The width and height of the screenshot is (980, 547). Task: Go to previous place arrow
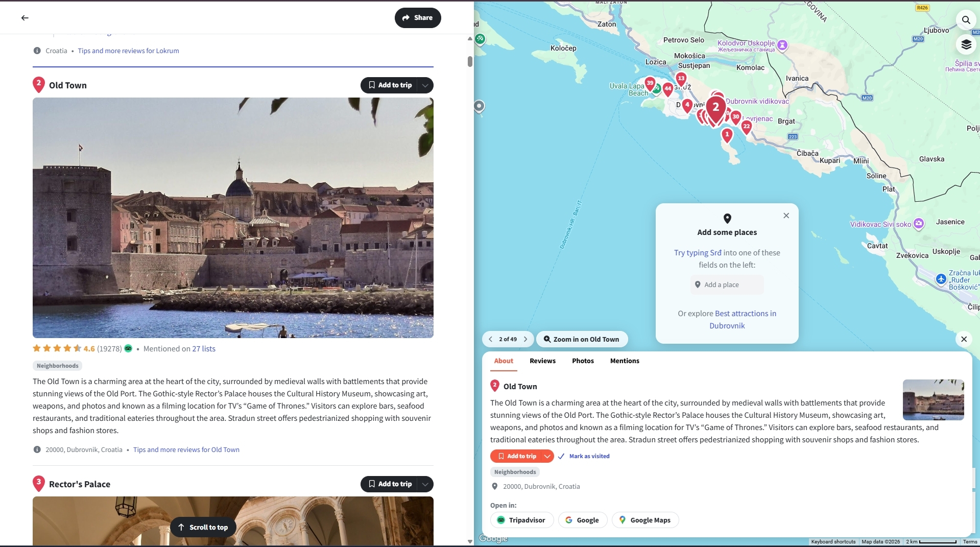pos(490,339)
